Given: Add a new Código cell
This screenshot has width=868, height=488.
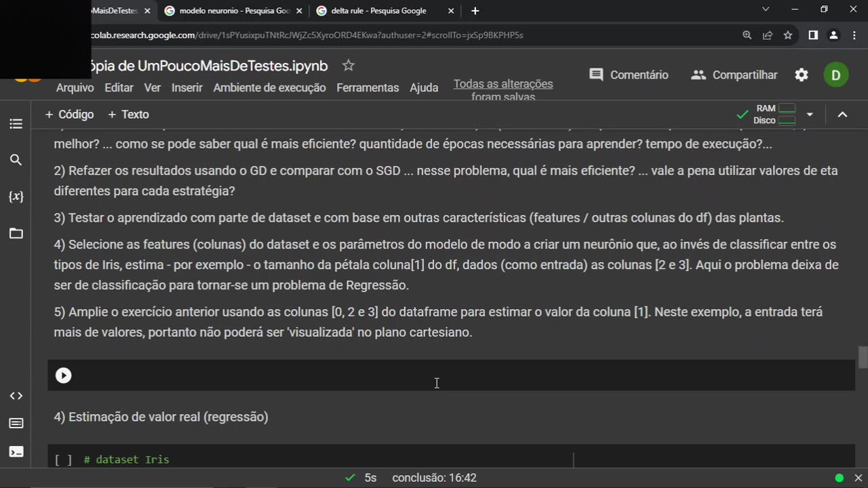Looking at the screenshot, I should pyautogui.click(x=69, y=115).
